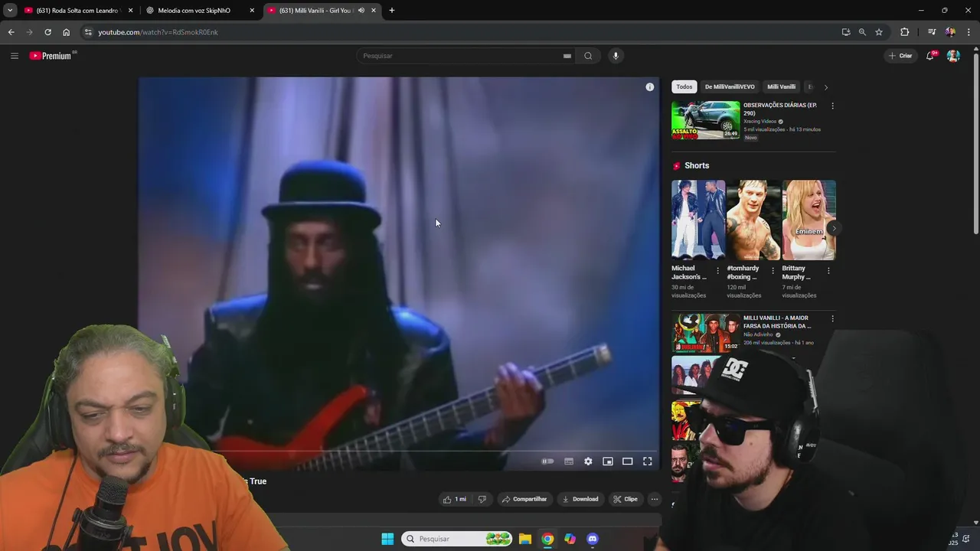Select the Milli Vanilli filter chip
The height and width of the screenshot is (551, 980).
[782, 87]
